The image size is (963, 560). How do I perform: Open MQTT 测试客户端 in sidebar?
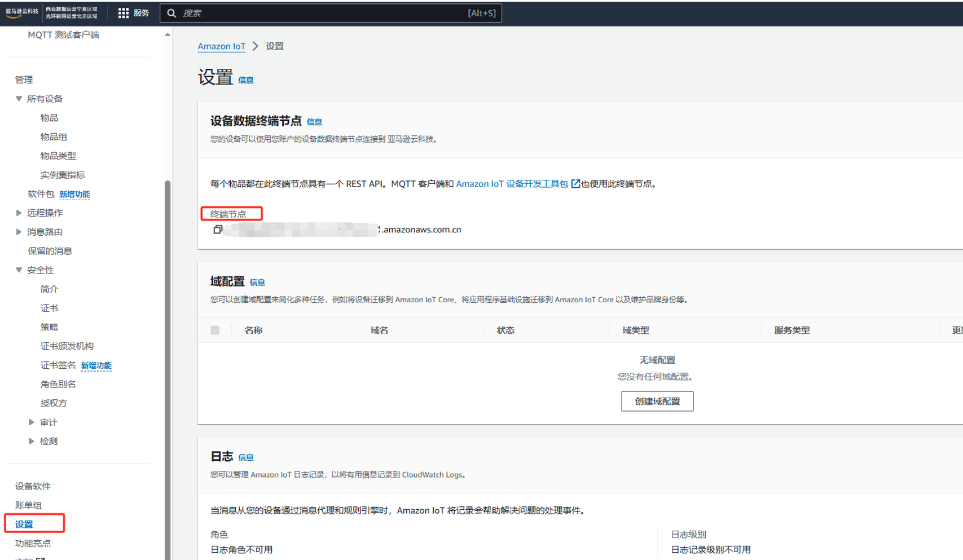[63, 35]
